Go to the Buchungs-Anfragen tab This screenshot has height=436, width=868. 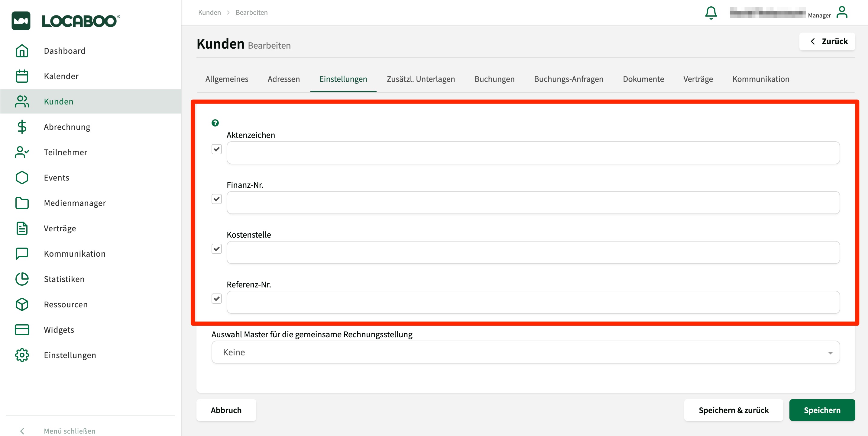click(x=568, y=79)
